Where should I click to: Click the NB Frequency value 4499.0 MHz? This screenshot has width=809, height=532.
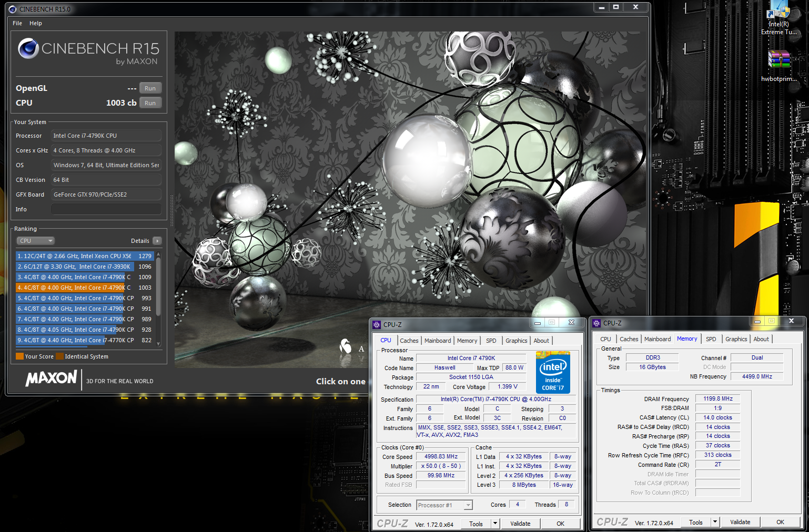click(757, 376)
